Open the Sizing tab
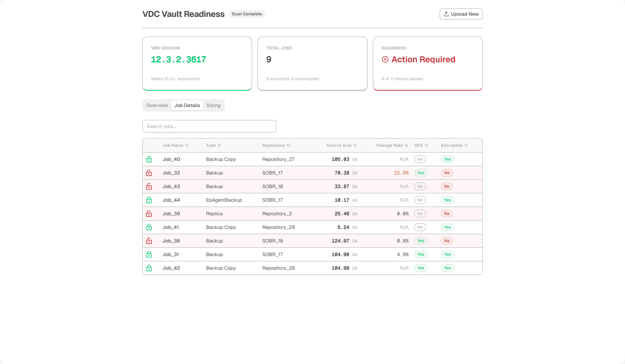 tap(213, 105)
